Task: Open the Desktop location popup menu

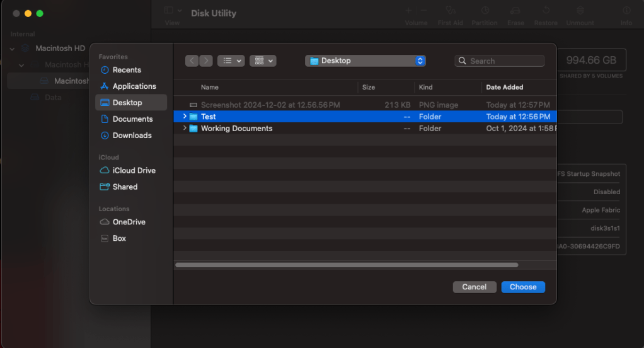Action: tap(365, 61)
